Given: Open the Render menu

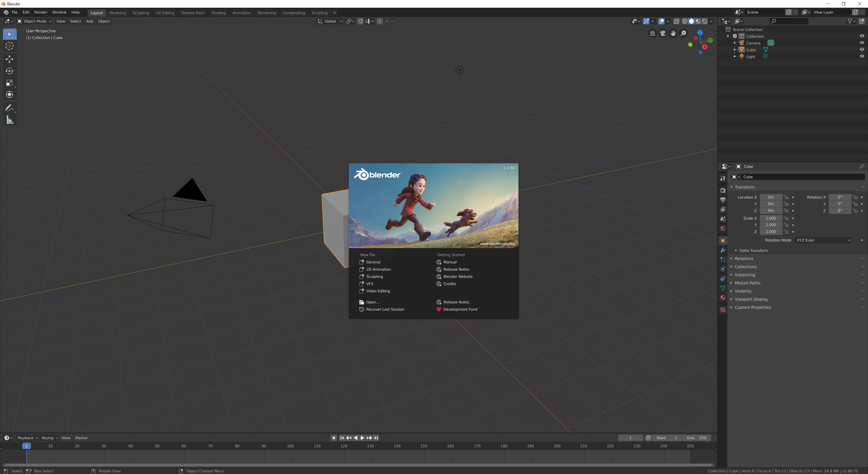Looking at the screenshot, I should pos(41,12).
